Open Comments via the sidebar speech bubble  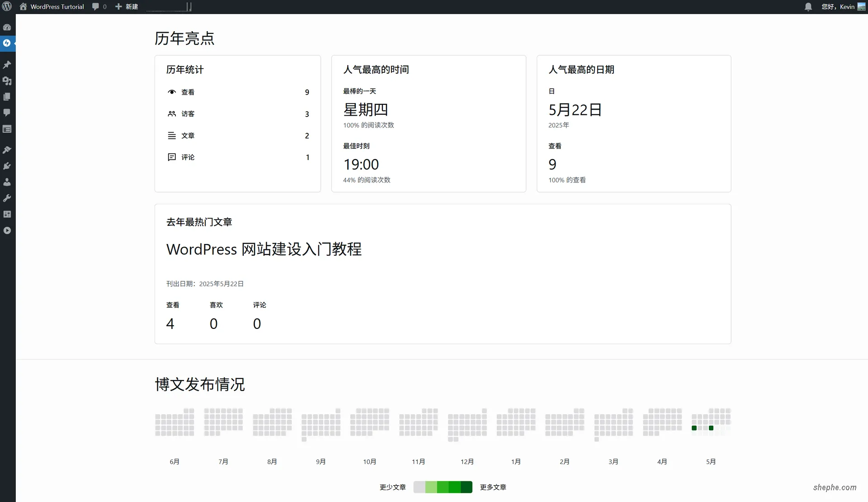point(7,113)
